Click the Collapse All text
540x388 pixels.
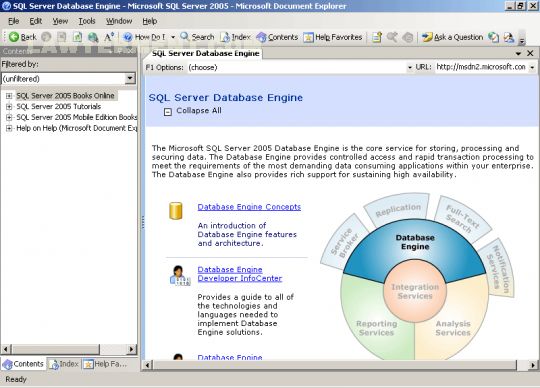199,111
